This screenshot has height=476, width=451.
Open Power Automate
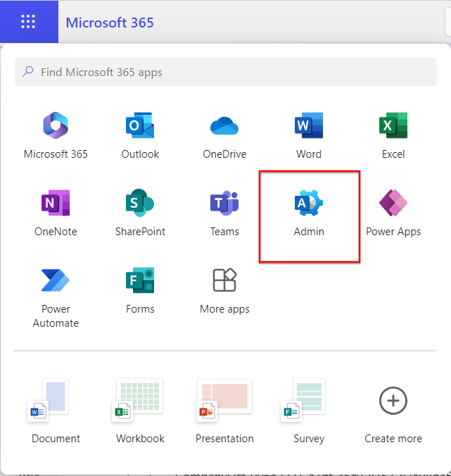(56, 298)
